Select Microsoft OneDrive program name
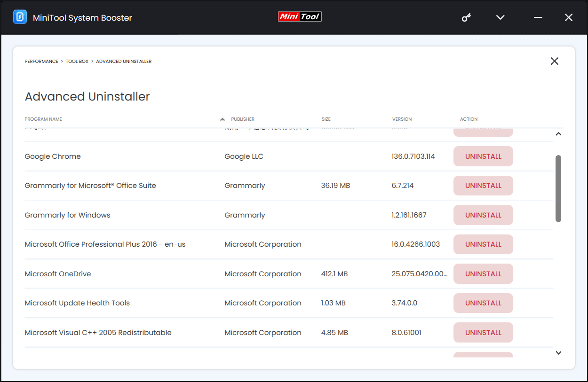This screenshot has height=382, width=588. [x=58, y=274]
